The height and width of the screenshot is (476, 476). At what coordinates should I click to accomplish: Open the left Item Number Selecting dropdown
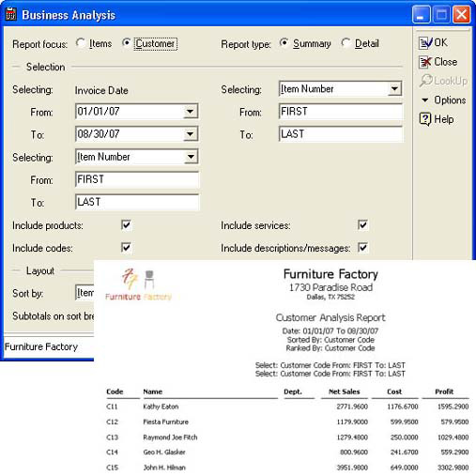(x=191, y=157)
